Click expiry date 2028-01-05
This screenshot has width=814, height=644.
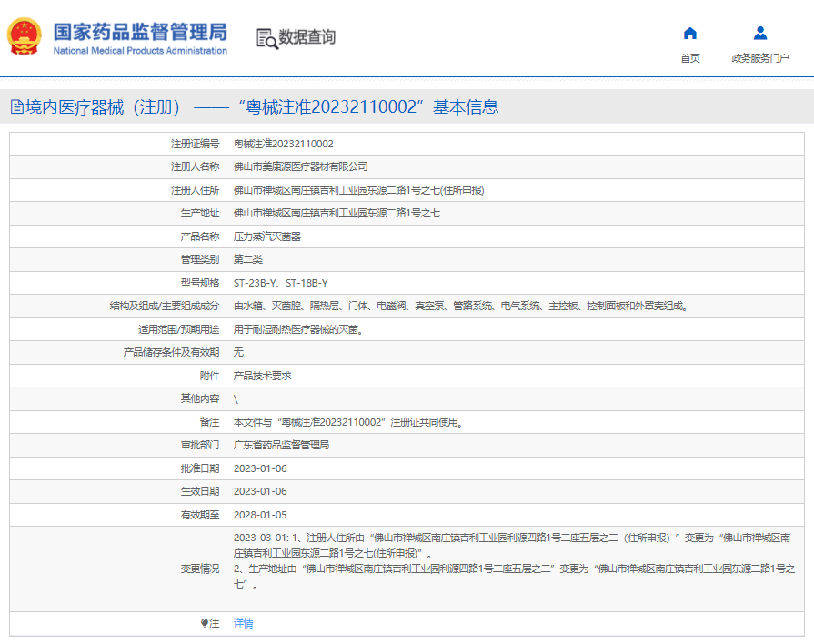pyautogui.click(x=260, y=515)
